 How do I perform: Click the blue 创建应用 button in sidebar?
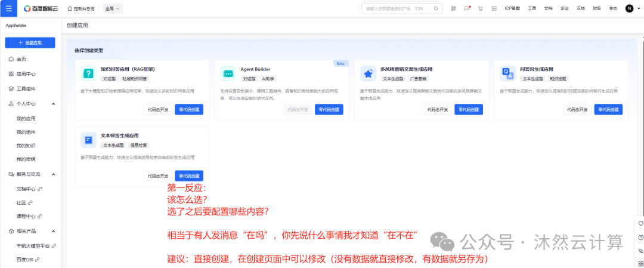click(x=30, y=43)
